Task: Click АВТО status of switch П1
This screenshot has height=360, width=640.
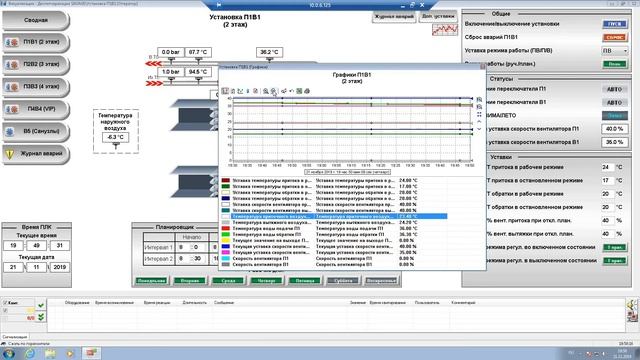Action: 615,89
